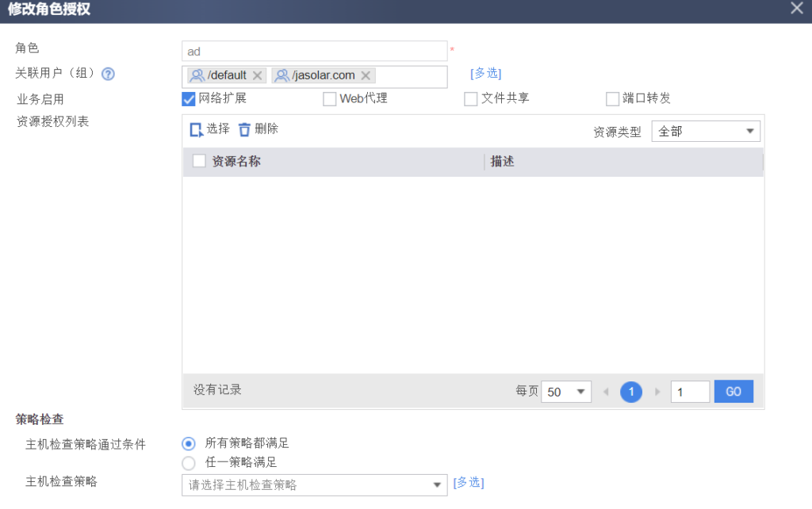
Task: Click the 角色 name input field
Action: click(x=314, y=52)
